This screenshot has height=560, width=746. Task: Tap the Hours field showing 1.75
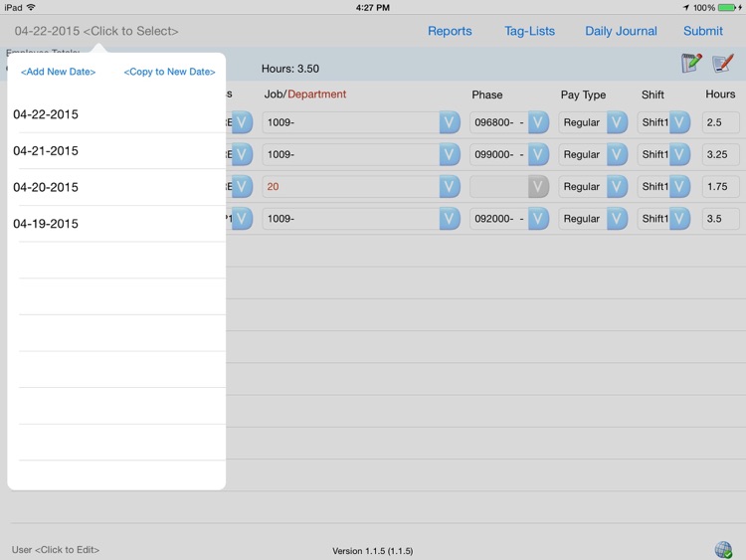click(x=721, y=187)
